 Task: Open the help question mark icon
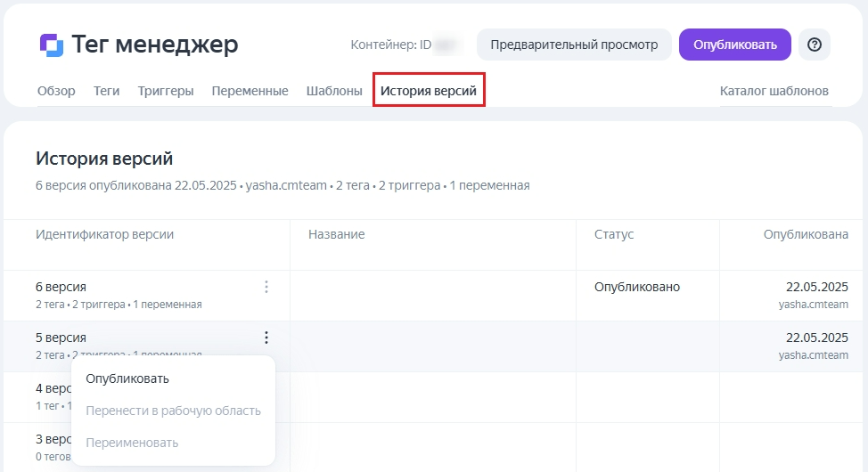[x=815, y=45]
